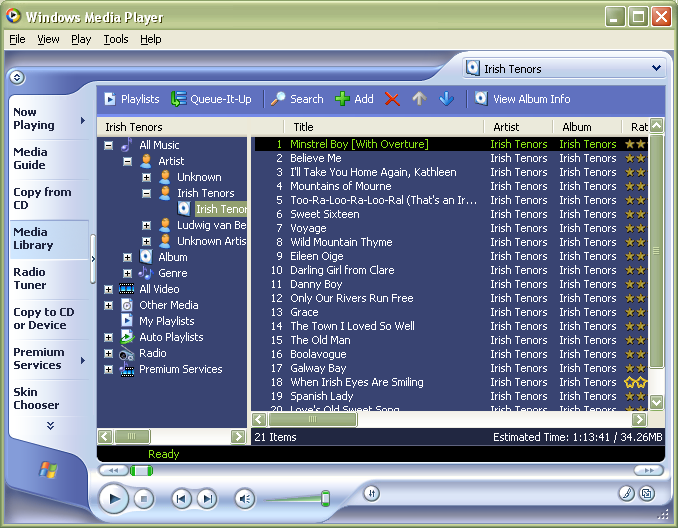The image size is (678, 528).
Task: Open the Skin Chooser tab
Action: coord(48,399)
